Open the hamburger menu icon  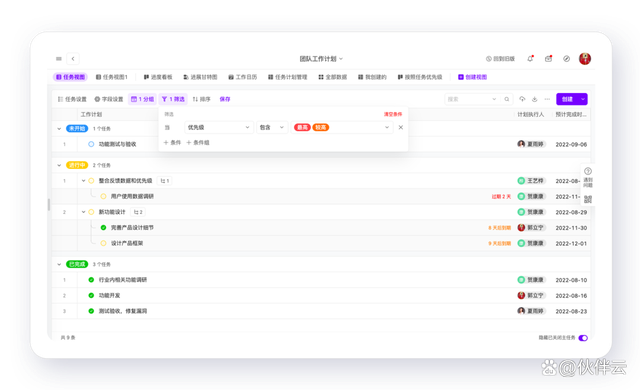tap(59, 59)
